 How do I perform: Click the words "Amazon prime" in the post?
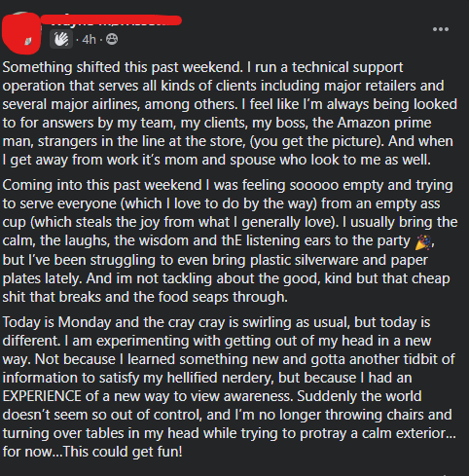(x=384, y=123)
